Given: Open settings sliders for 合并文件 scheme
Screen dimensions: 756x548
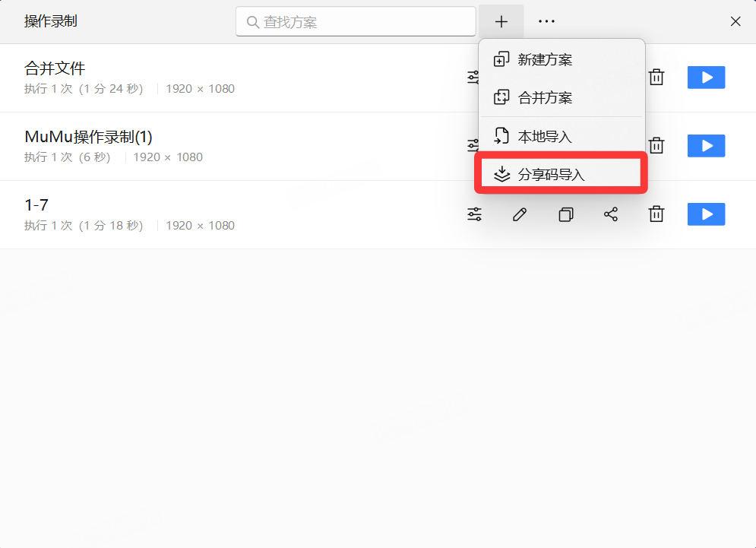Looking at the screenshot, I should pos(473,78).
